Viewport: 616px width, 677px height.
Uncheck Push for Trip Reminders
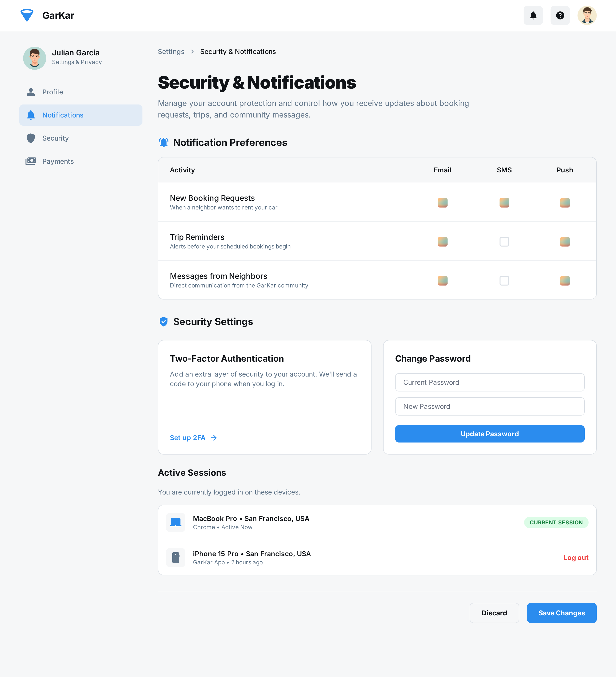(x=565, y=241)
